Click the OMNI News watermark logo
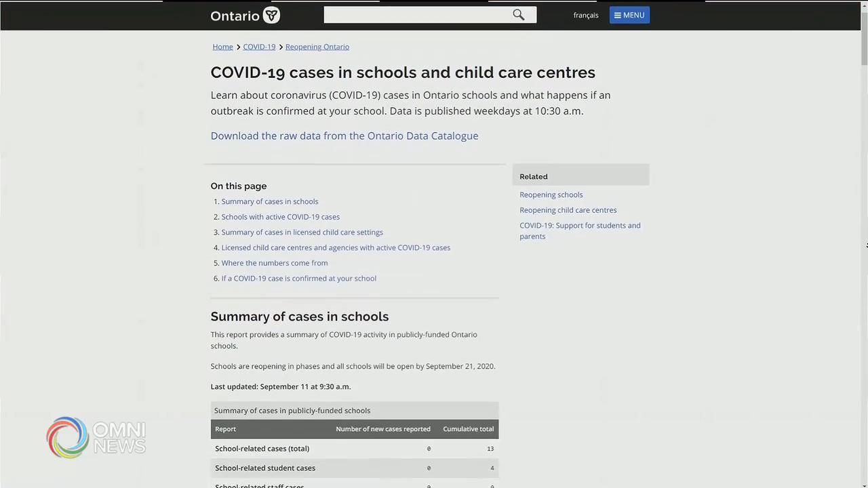Screen dimensions: 868x488 [x=96, y=438]
